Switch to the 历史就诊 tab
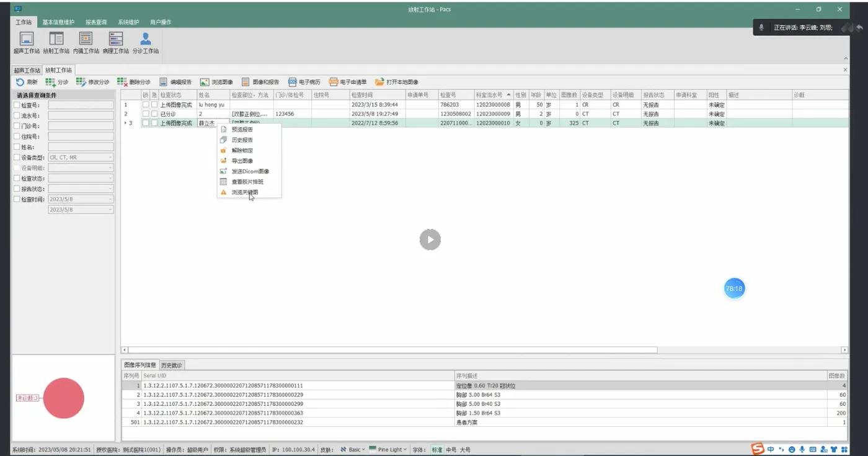The height and width of the screenshot is (456, 868). (x=172, y=365)
